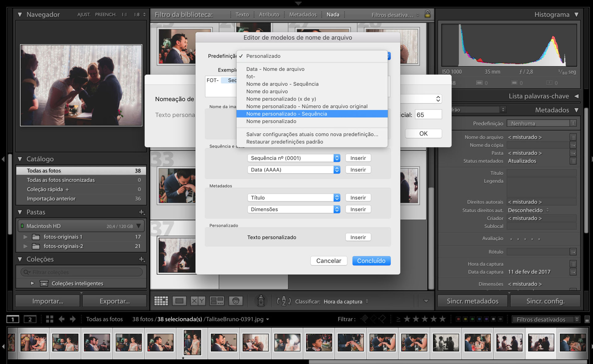Select the Painter spray can tool
593x364 pixels.
[x=261, y=301]
